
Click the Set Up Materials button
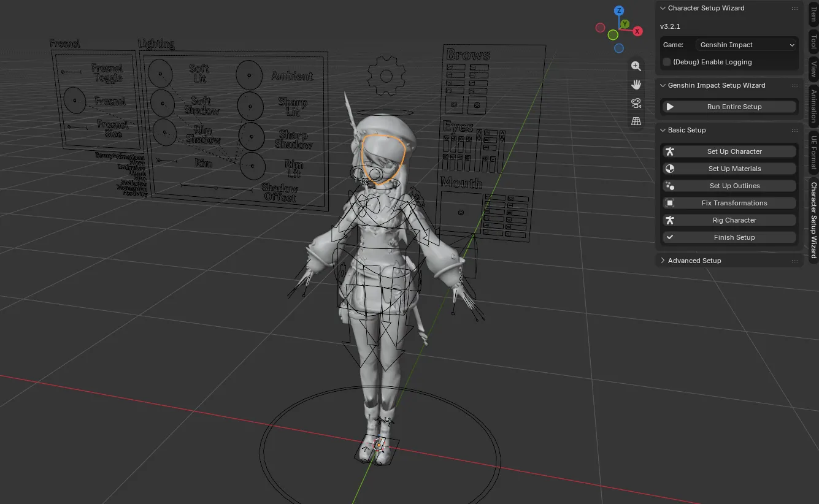coord(729,169)
